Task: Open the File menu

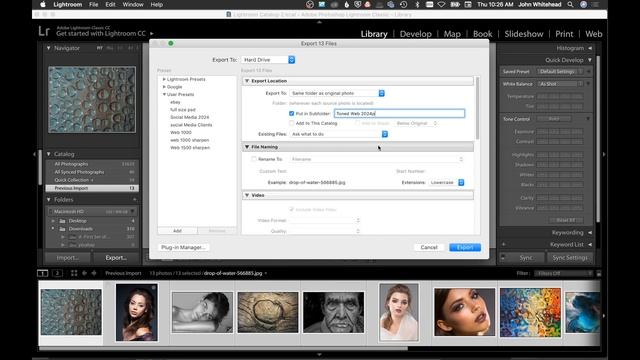Action: (93, 4)
